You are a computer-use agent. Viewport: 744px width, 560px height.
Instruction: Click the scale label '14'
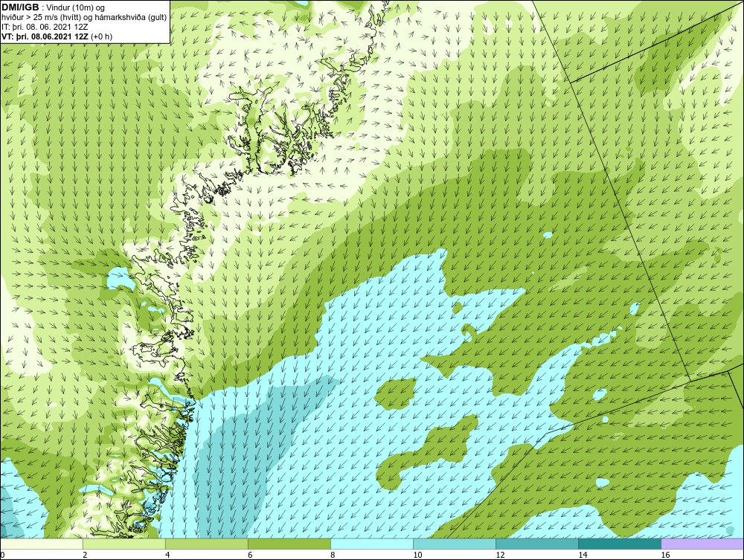pos(583,556)
